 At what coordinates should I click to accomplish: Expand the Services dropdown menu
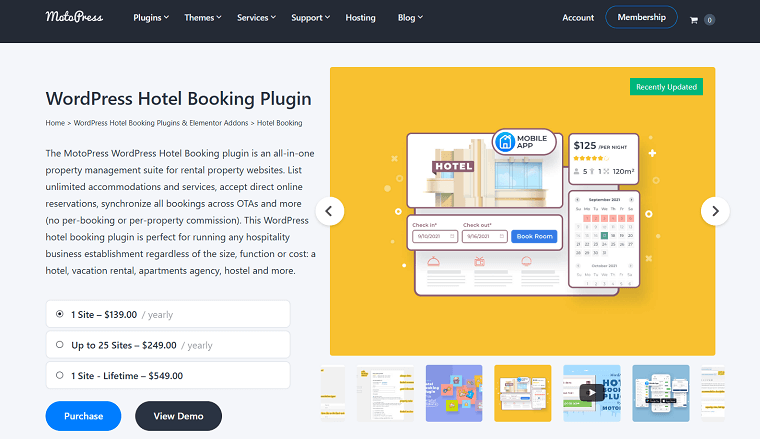[256, 17]
